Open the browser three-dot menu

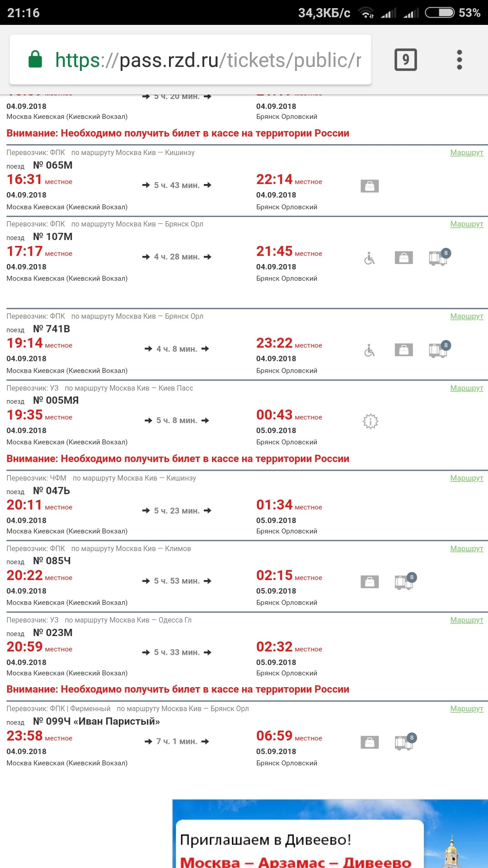459,60
